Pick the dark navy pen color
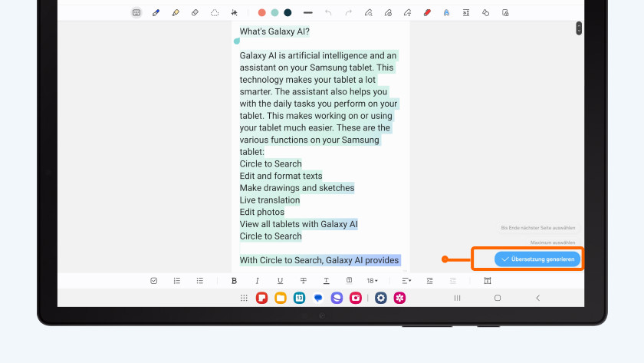Image resolution: width=644 pixels, height=363 pixels. point(287,13)
